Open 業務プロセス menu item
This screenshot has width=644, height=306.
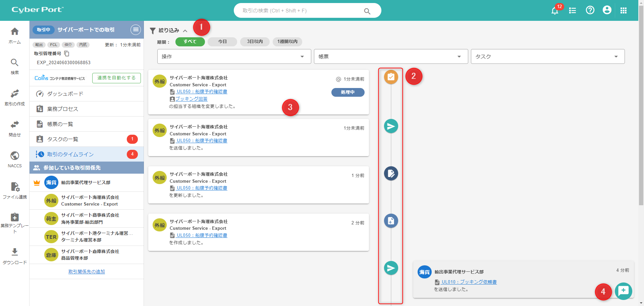click(x=63, y=109)
